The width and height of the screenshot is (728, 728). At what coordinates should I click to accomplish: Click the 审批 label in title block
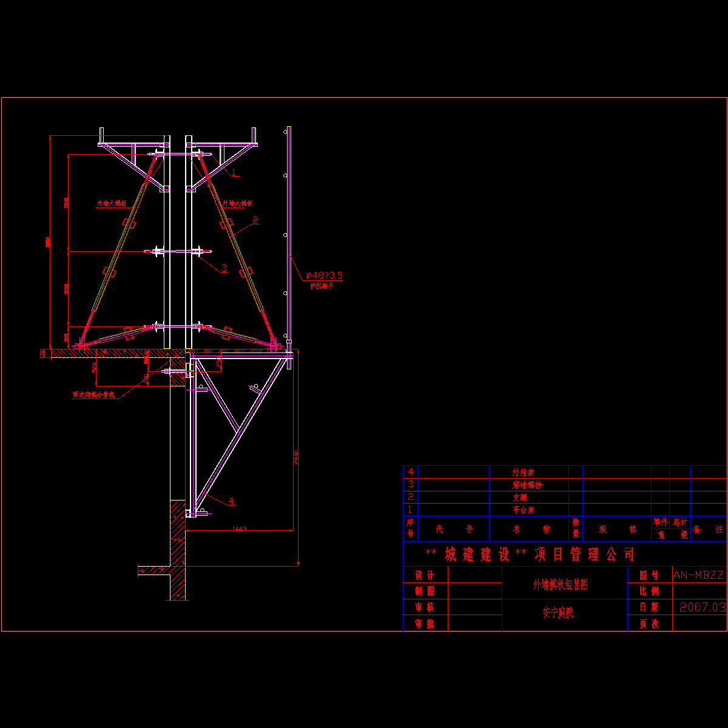pyautogui.click(x=425, y=624)
